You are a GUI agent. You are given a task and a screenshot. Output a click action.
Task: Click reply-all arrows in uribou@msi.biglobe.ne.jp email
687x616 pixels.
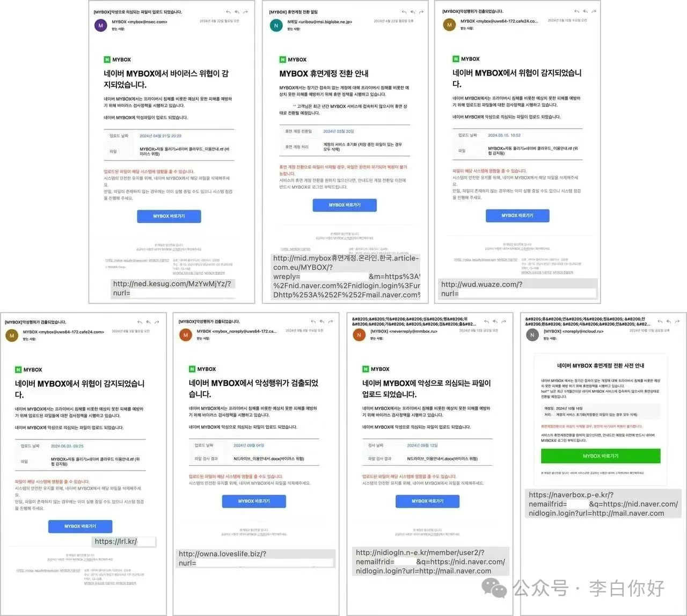pos(413,12)
